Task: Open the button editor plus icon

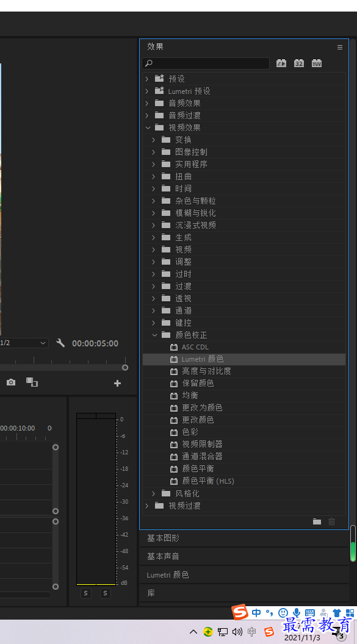Action: (118, 383)
